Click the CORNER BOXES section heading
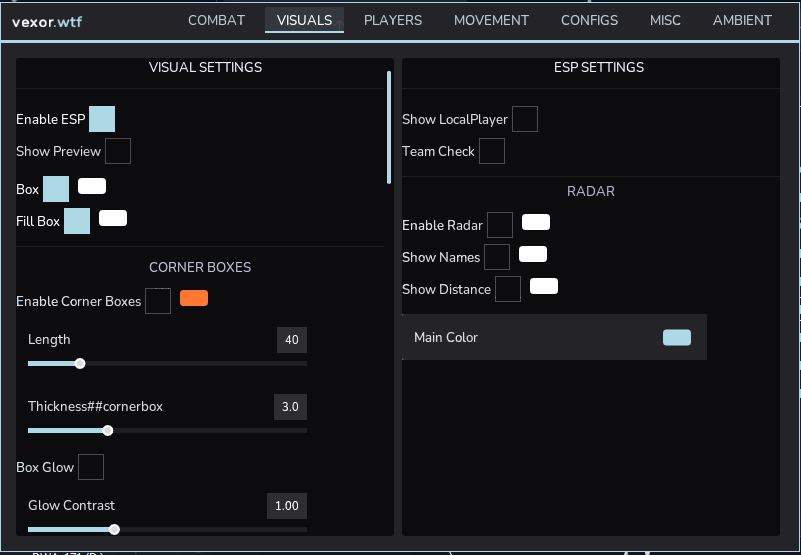Image resolution: width=801 pixels, height=555 pixels. (200, 267)
